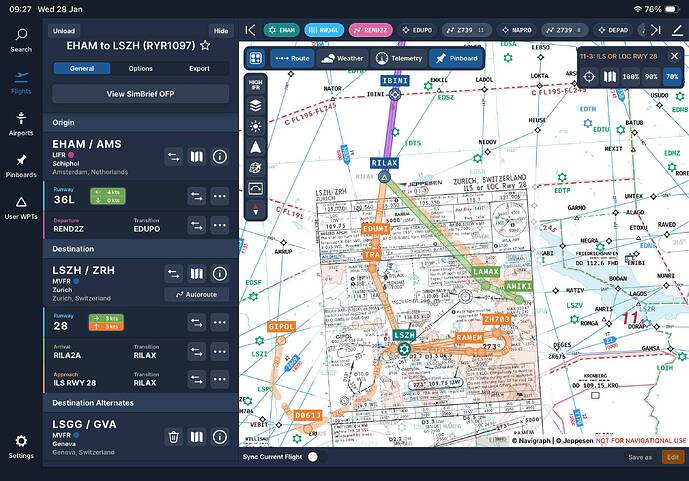The image size is (689, 481).
Task: Tap the Unload flight button
Action: [64, 31]
